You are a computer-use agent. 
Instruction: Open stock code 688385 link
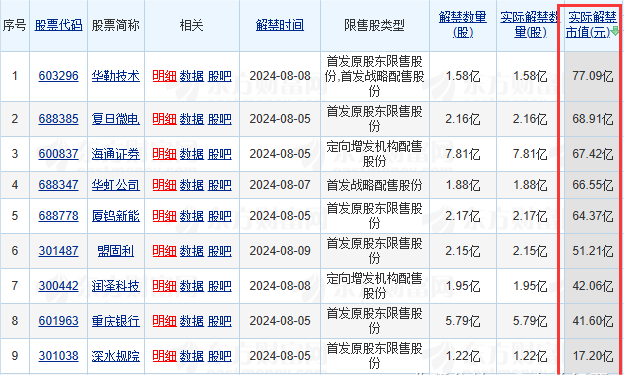(x=58, y=119)
